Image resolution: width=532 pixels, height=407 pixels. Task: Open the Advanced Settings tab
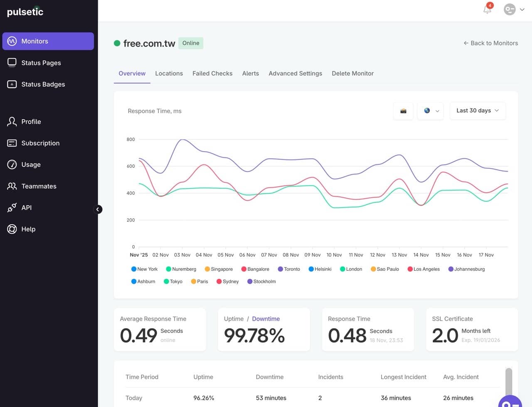295,74
